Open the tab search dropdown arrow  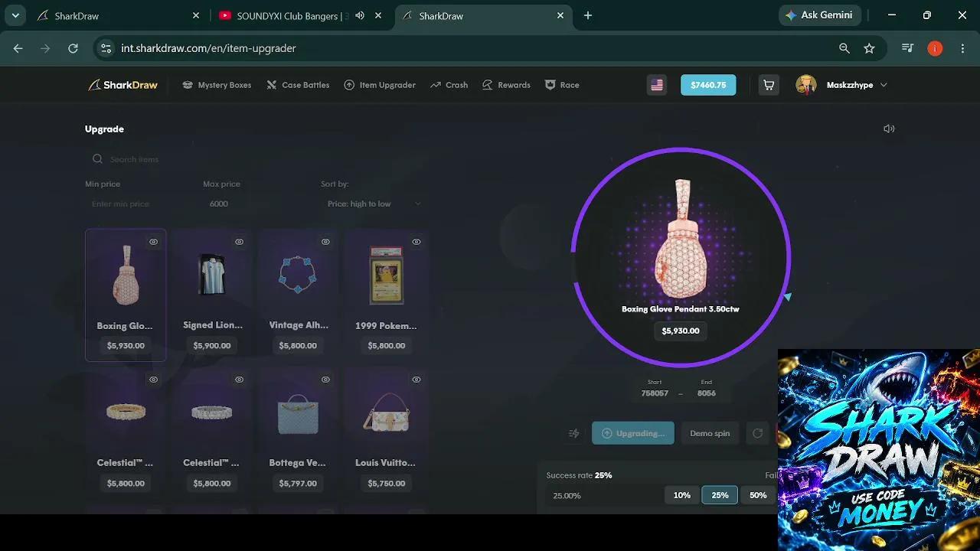pyautogui.click(x=15, y=15)
